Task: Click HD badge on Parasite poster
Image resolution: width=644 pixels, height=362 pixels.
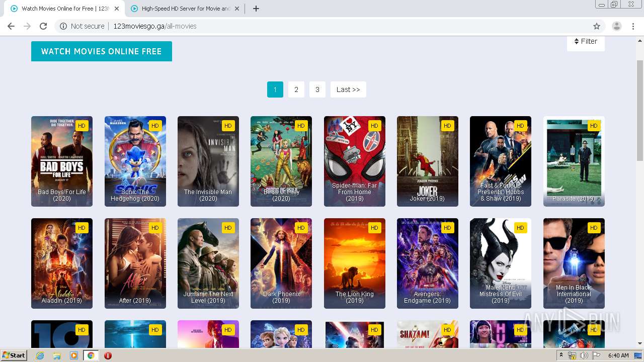Action: click(x=594, y=126)
